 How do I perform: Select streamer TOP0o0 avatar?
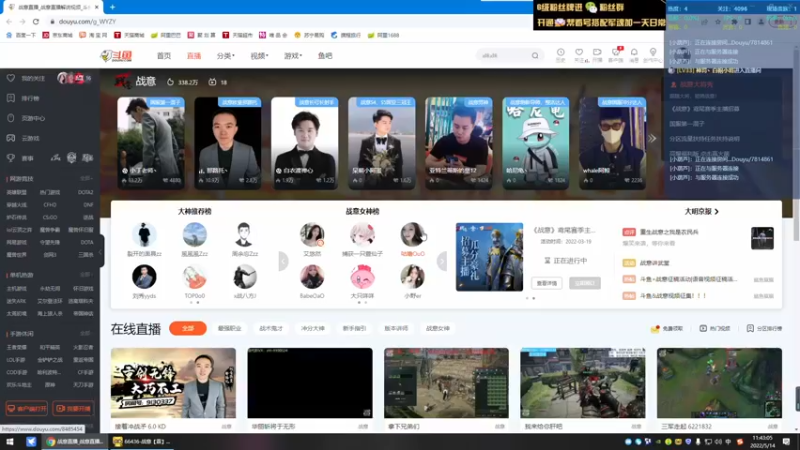pyautogui.click(x=194, y=277)
